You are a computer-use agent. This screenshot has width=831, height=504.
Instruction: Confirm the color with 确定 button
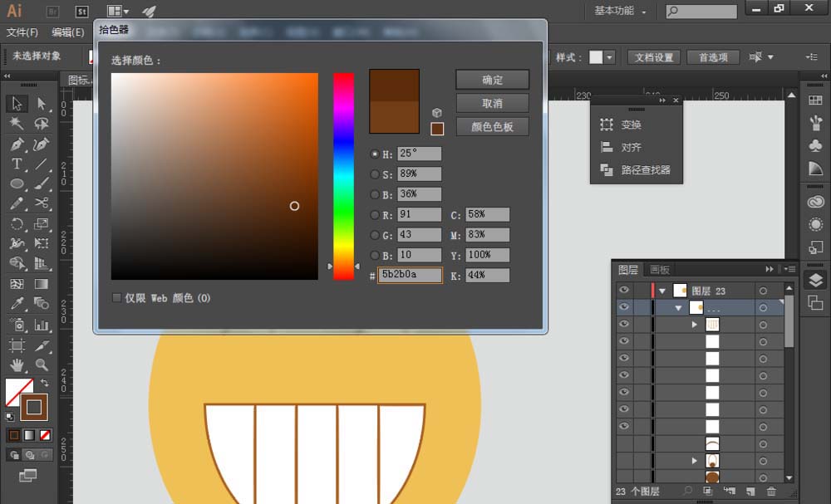[492, 80]
